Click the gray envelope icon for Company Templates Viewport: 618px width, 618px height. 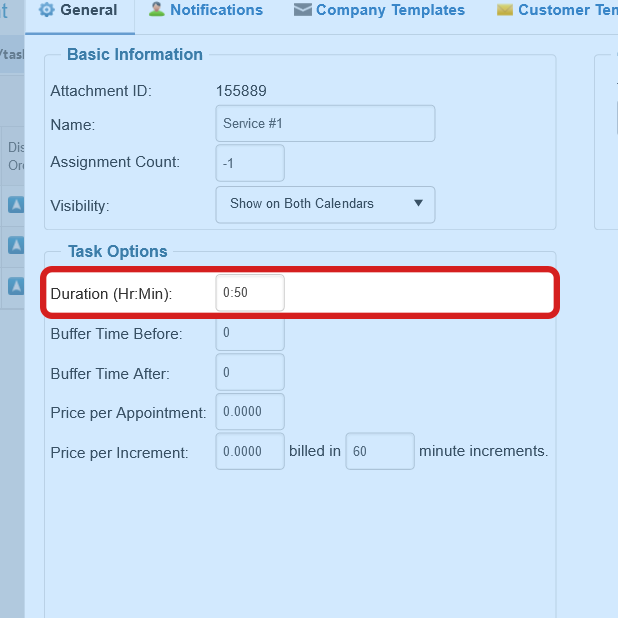click(302, 10)
